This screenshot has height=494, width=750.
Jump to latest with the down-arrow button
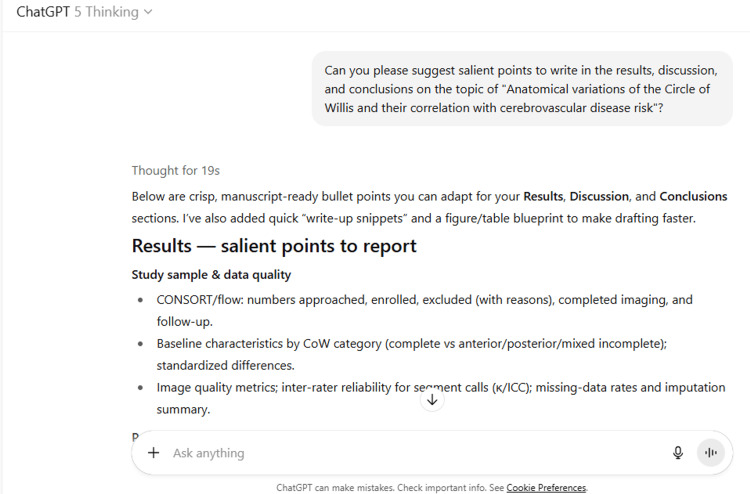coord(432,400)
